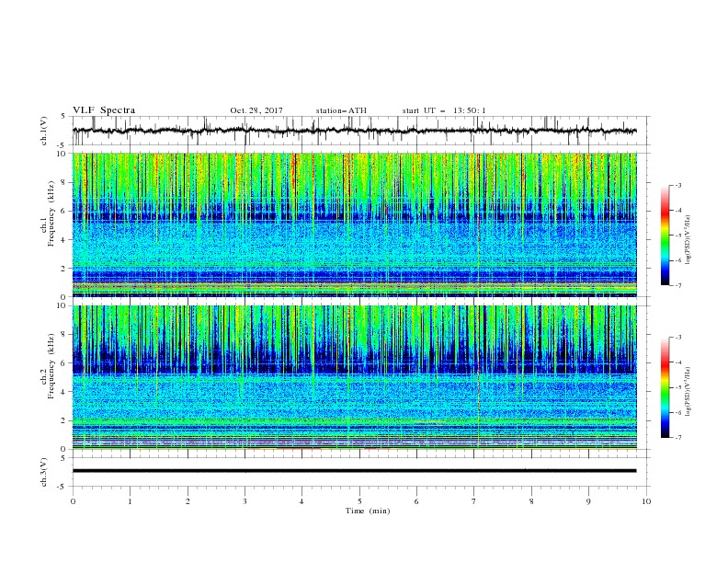The width and height of the screenshot is (728, 563).
Task: Click the "station=ATH" label
Action: pos(341,110)
